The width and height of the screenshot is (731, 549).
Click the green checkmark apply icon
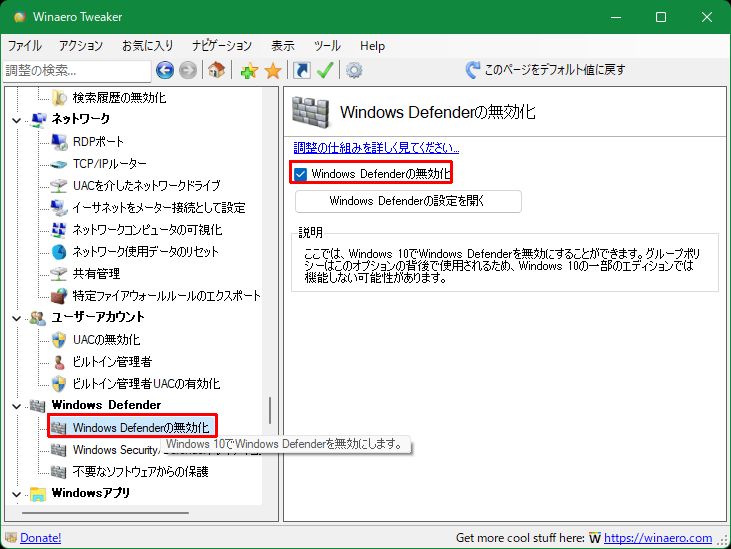[324, 70]
